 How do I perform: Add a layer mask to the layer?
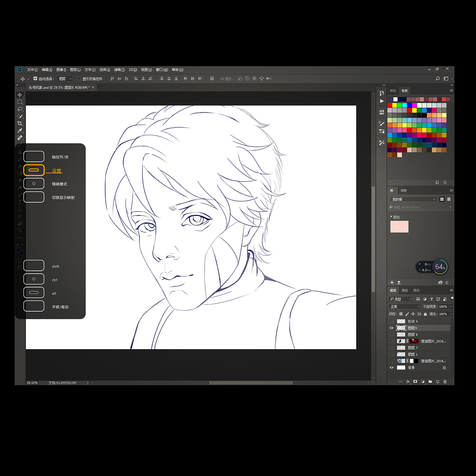[415, 382]
